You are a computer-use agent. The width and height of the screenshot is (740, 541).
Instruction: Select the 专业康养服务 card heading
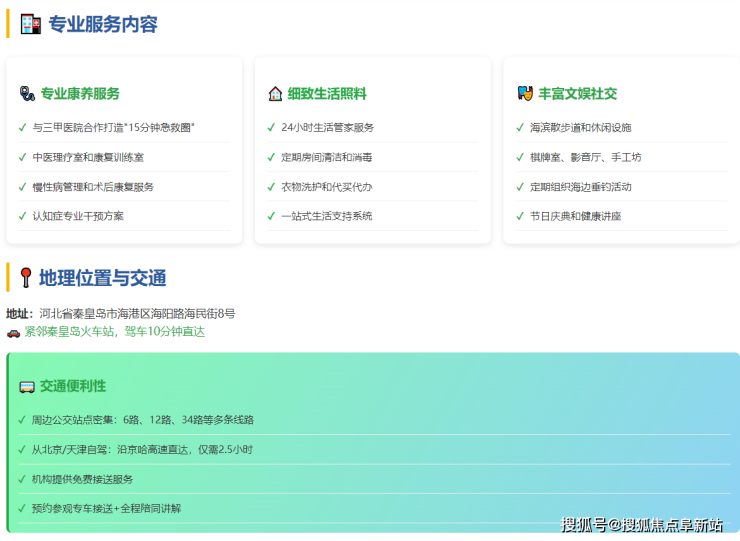coord(80,93)
